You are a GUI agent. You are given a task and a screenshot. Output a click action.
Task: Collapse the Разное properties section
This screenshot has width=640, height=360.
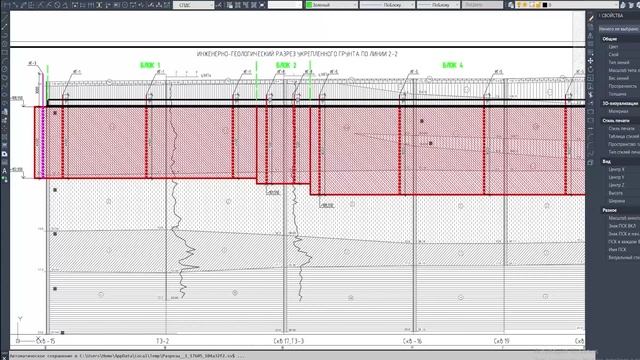(x=619, y=210)
